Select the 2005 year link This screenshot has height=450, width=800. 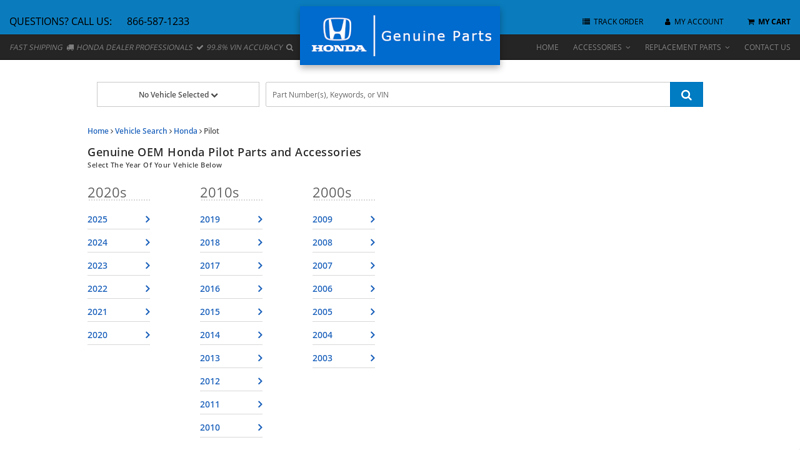[322, 312]
